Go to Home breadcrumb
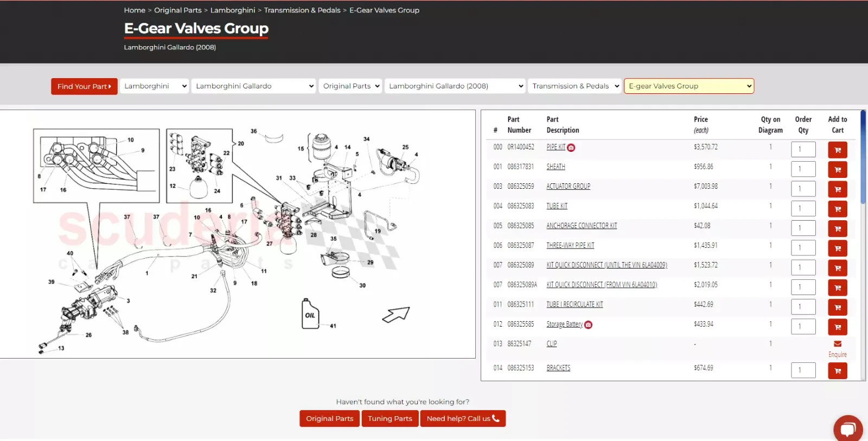The width and height of the screenshot is (868, 441). click(135, 10)
